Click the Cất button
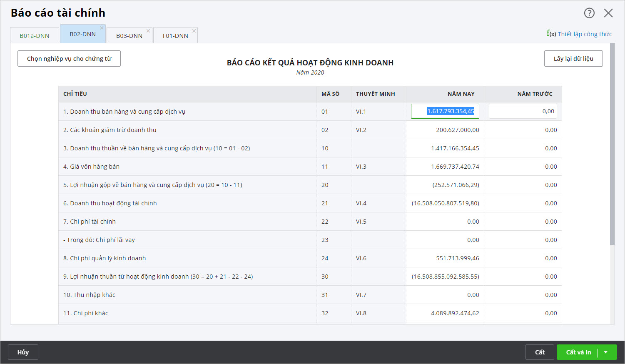The width and height of the screenshot is (625, 364). tap(540, 352)
